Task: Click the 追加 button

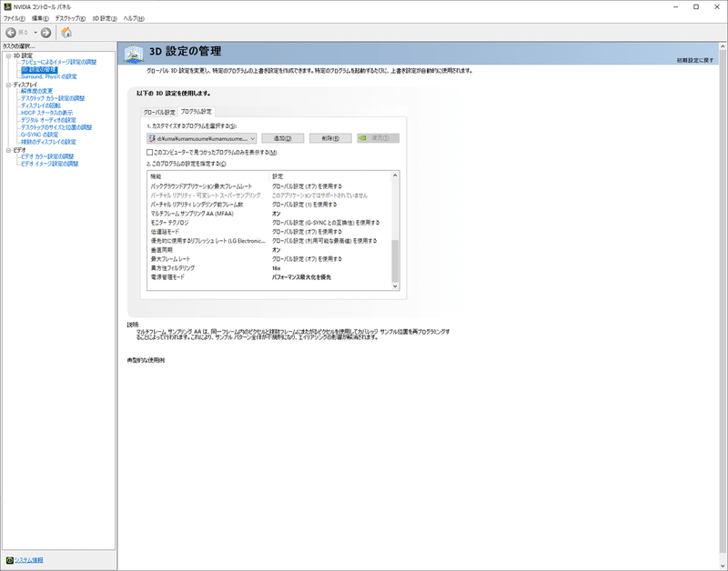Action: [x=283, y=138]
